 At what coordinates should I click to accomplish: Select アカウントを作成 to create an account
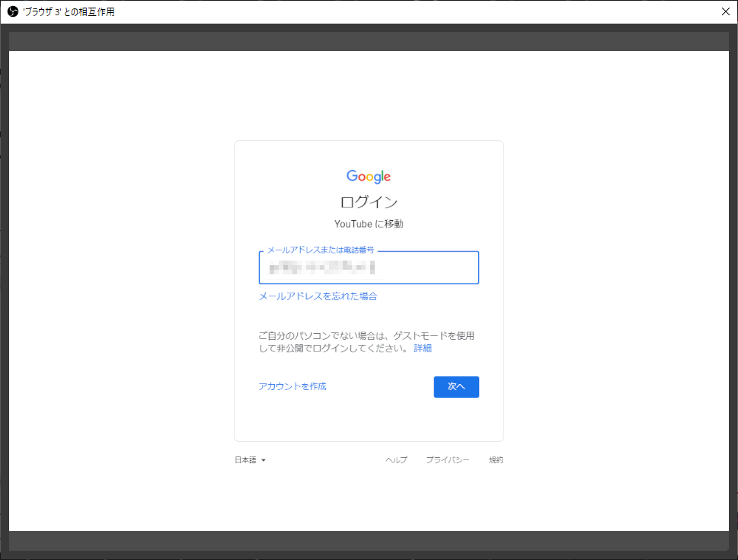(x=292, y=386)
